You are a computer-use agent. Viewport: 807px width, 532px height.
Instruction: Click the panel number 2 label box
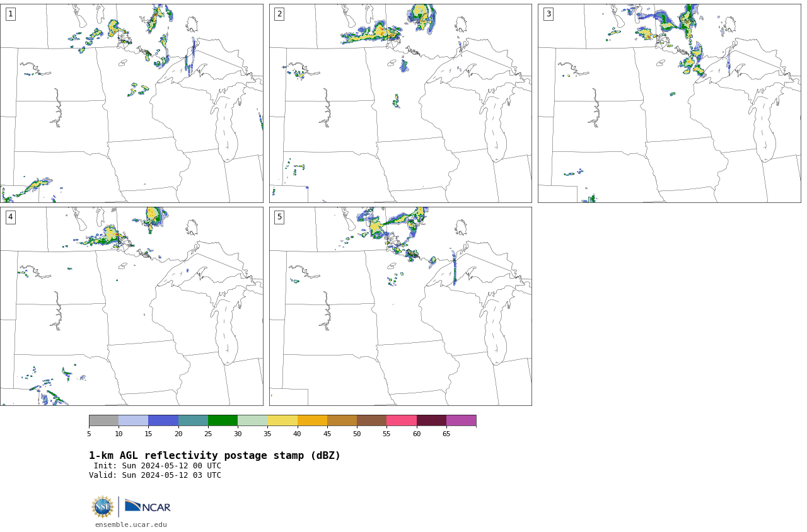(279, 14)
